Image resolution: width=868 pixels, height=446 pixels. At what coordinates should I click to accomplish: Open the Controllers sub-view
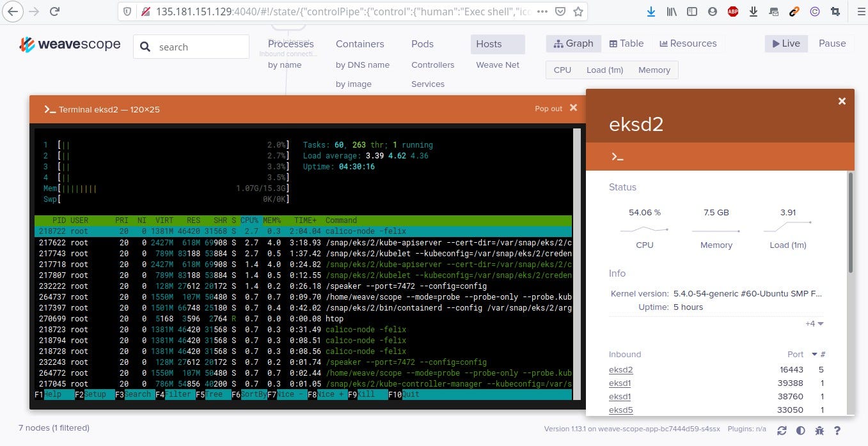pyautogui.click(x=432, y=65)
